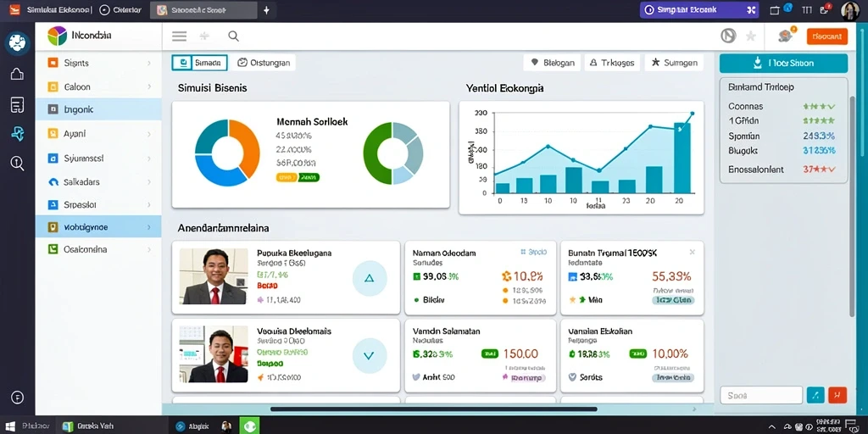Click the star icon in top bar
868x434 pixels.
coord(751,36)
